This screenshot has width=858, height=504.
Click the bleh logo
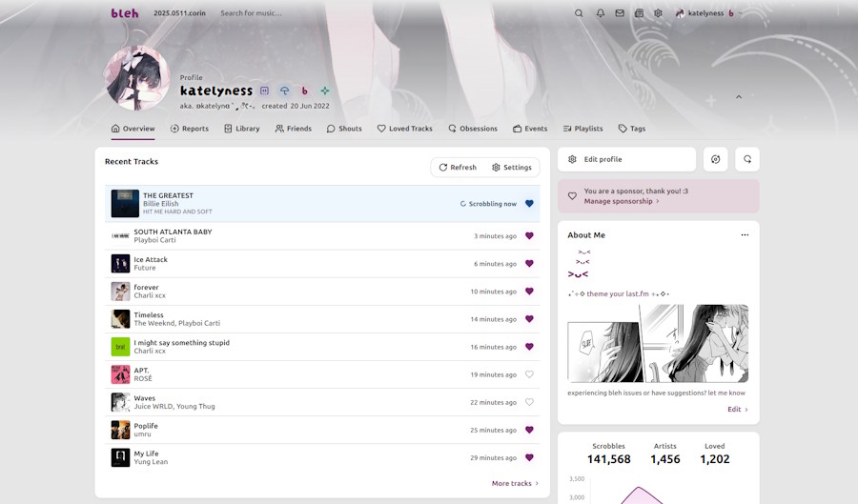[x=124, y=13]
